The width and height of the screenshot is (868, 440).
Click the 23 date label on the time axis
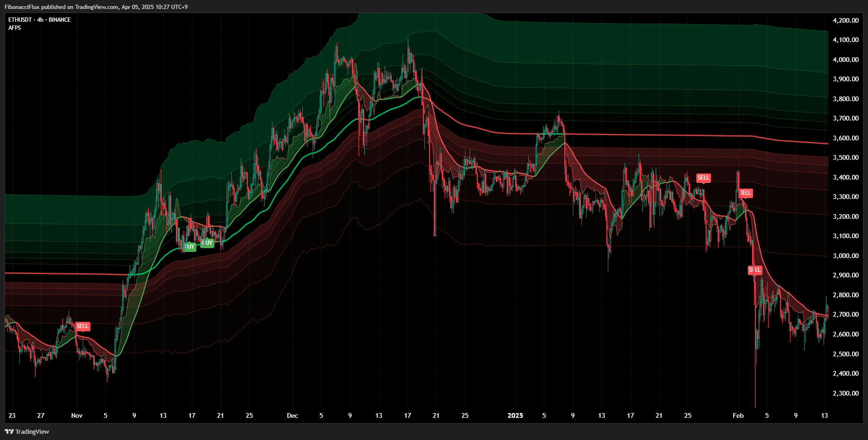coord(12,415)
